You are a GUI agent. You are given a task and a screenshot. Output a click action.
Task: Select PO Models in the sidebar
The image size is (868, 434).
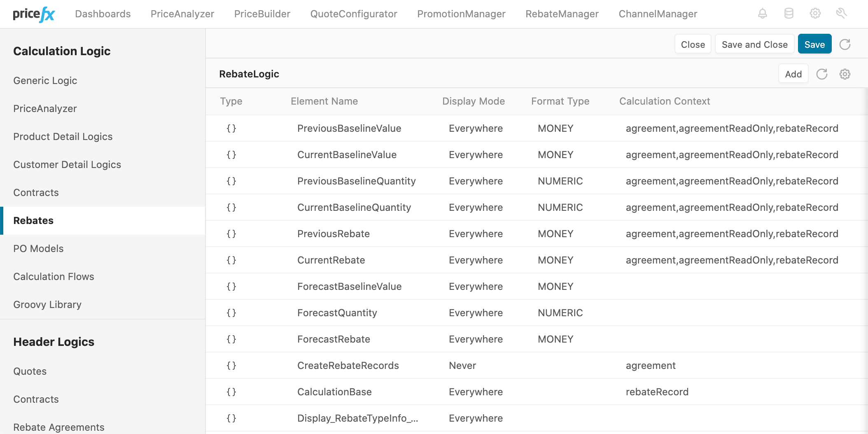[x=38, y=248]
